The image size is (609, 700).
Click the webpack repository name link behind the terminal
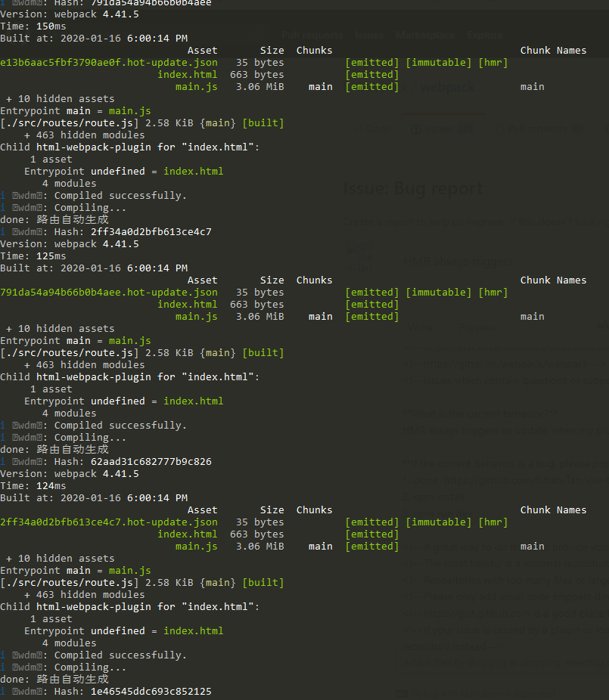pos(447,87)
